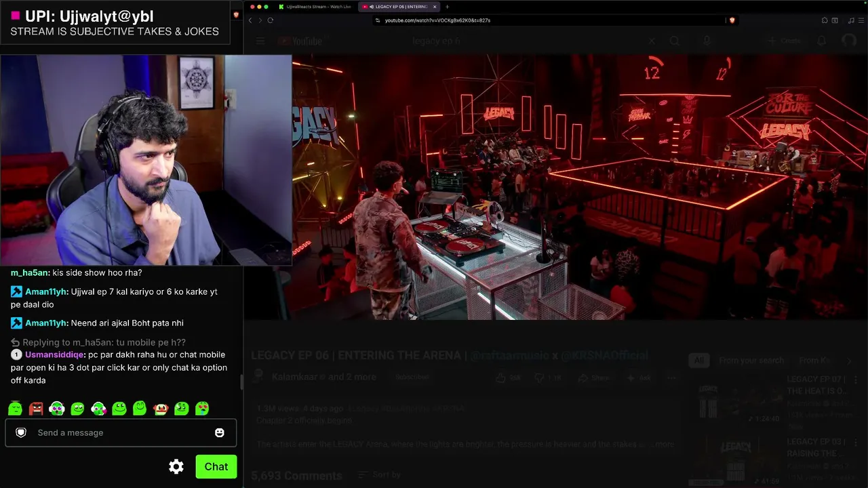Open LEGACY EP 07 recommended video thumbnail
The image size is (868, 488).
737,401
